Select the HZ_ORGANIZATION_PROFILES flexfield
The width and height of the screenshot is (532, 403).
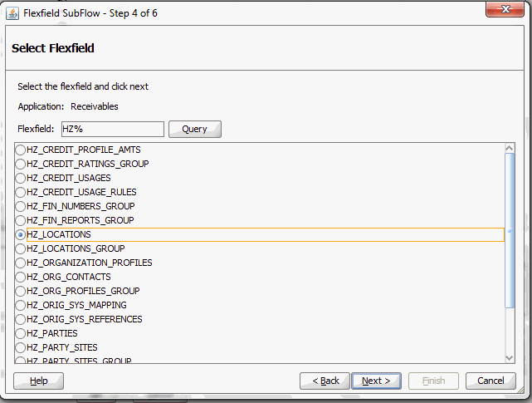click(21, 263)
